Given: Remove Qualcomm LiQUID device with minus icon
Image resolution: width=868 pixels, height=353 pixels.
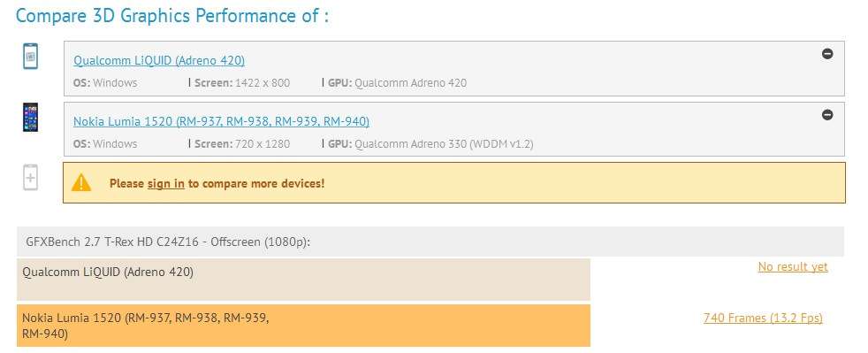Looking at the screenshot, I should (x=827, y=54).
